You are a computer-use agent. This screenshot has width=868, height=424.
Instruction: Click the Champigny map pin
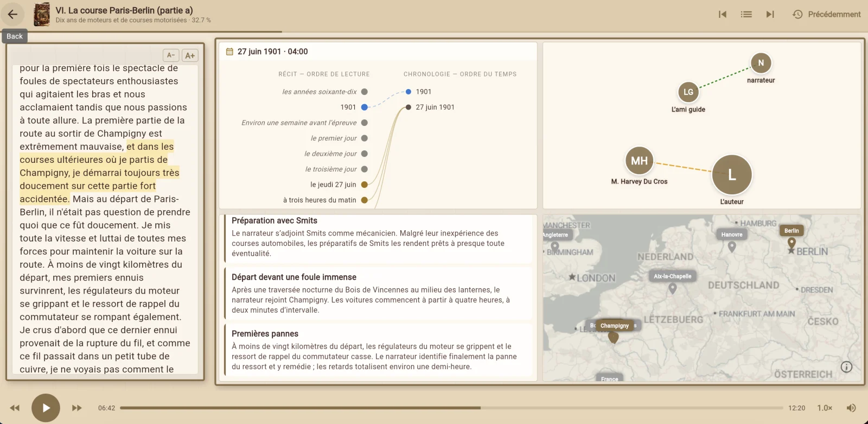click(614, 338)
